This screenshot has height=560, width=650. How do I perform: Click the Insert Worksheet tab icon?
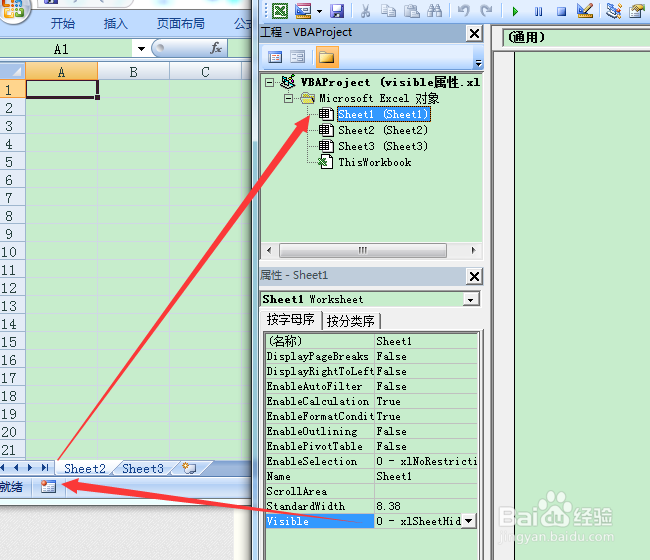point(189,468)
